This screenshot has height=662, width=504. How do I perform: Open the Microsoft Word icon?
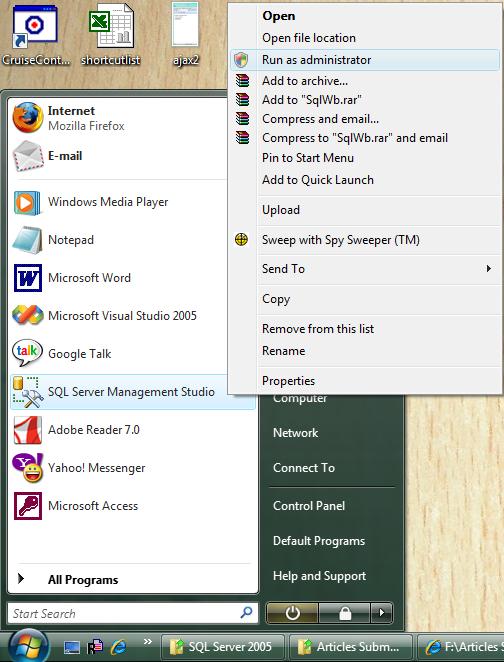point(28,278)
